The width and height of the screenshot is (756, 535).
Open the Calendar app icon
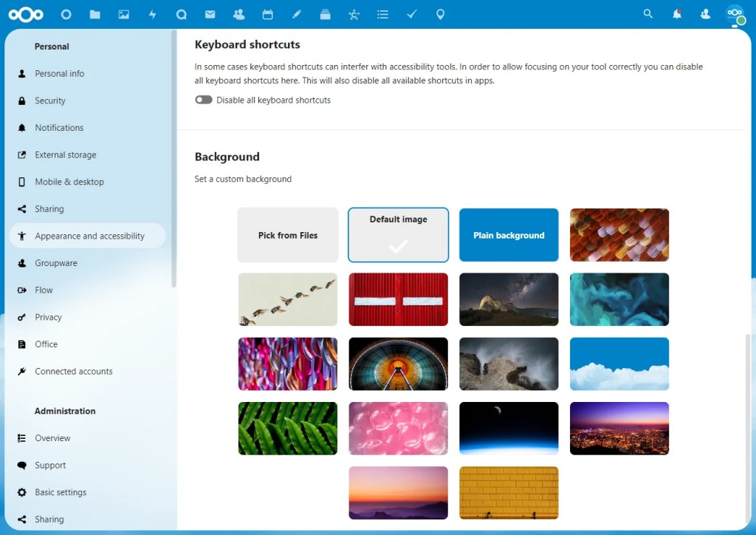tap(267, 15)
